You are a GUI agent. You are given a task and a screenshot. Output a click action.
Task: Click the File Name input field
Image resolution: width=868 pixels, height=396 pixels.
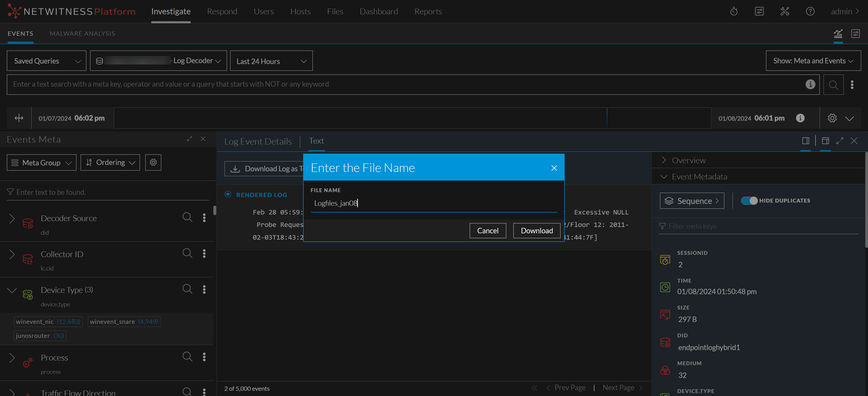coord(433,203)
